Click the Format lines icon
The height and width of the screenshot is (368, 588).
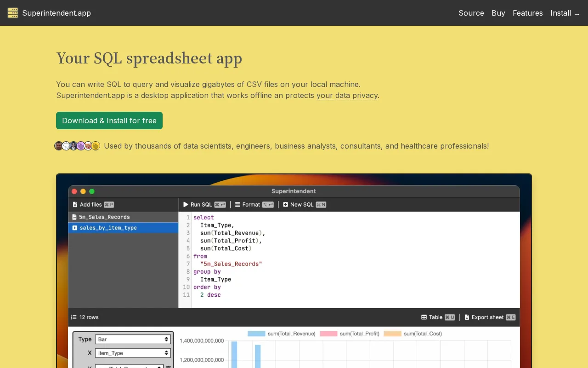tap(237, 205)
